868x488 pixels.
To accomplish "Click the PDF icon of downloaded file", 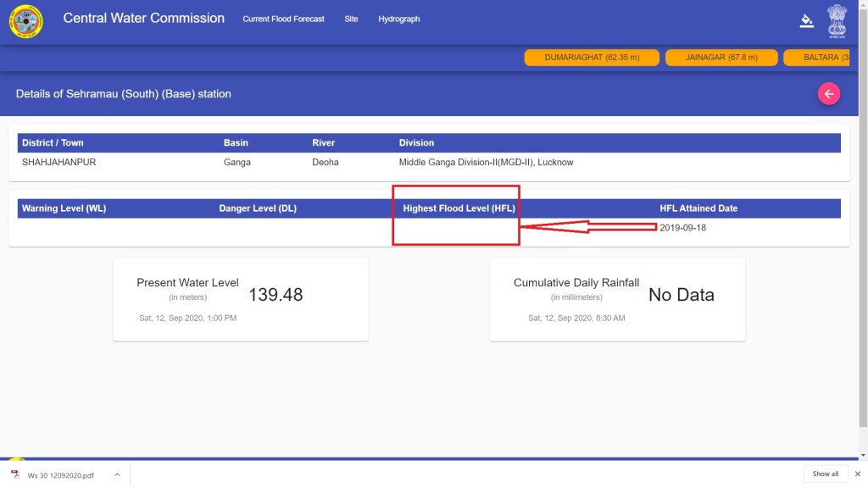I will [15, 474].
